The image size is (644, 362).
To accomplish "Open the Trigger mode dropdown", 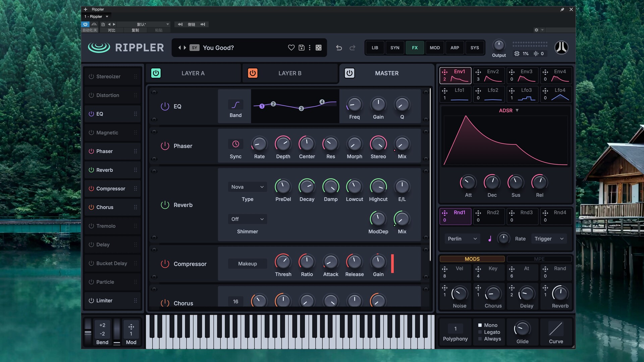I will coord(549,239).
